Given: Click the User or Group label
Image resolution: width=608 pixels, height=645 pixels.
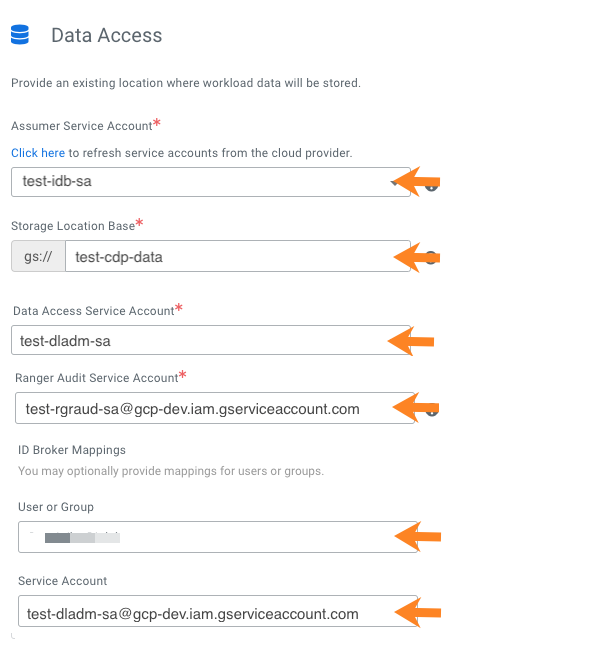Looking at the screenshot, I should [56, 507].
